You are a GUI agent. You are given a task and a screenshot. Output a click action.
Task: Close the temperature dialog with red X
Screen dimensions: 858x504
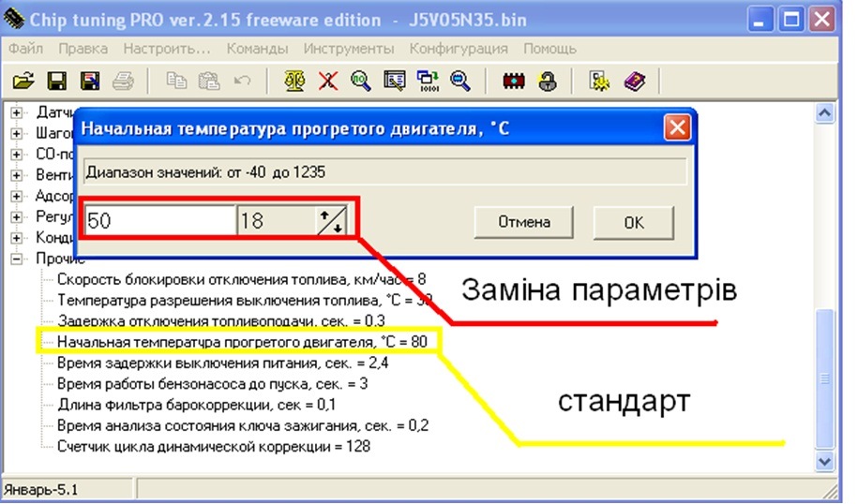[677, 128]
